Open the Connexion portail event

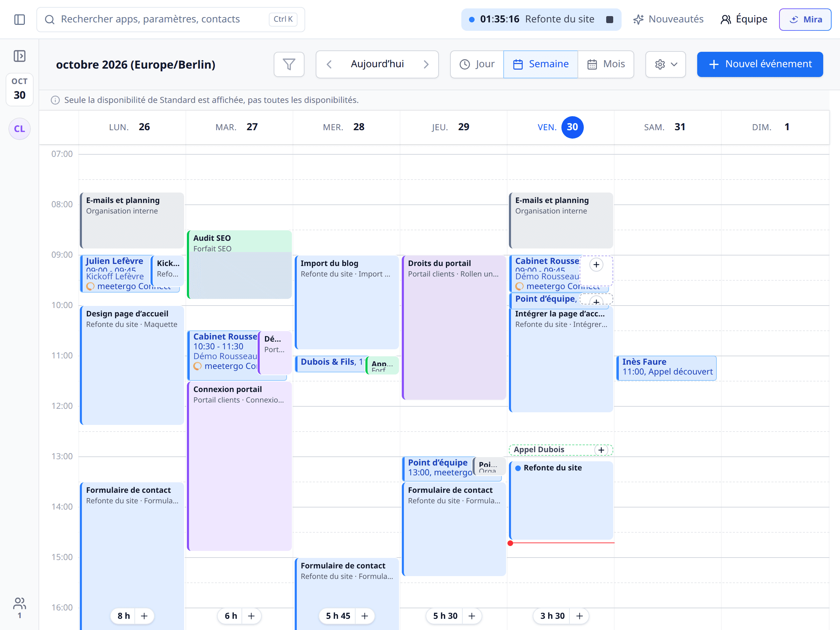[239, 466]
